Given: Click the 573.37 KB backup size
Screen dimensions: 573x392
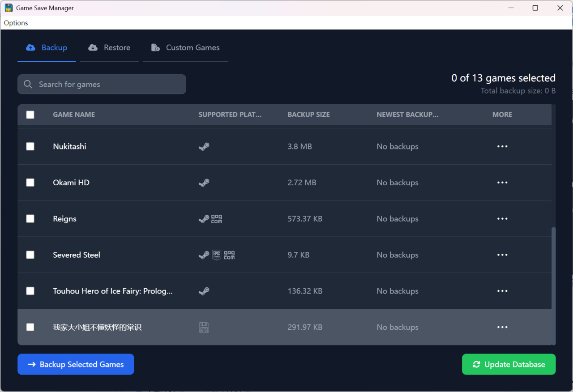Looking at the screenshot, I should tap(305, 219).
